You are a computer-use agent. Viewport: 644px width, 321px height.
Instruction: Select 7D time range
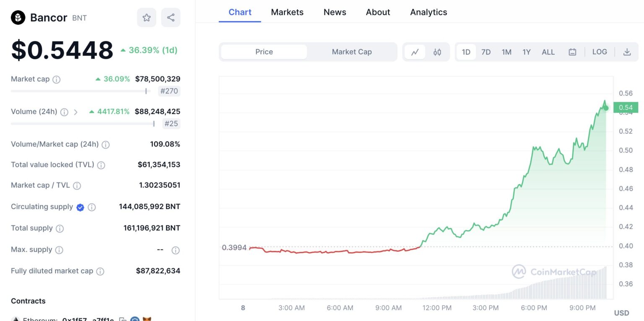pyautogui.click(x=486, y=52)
